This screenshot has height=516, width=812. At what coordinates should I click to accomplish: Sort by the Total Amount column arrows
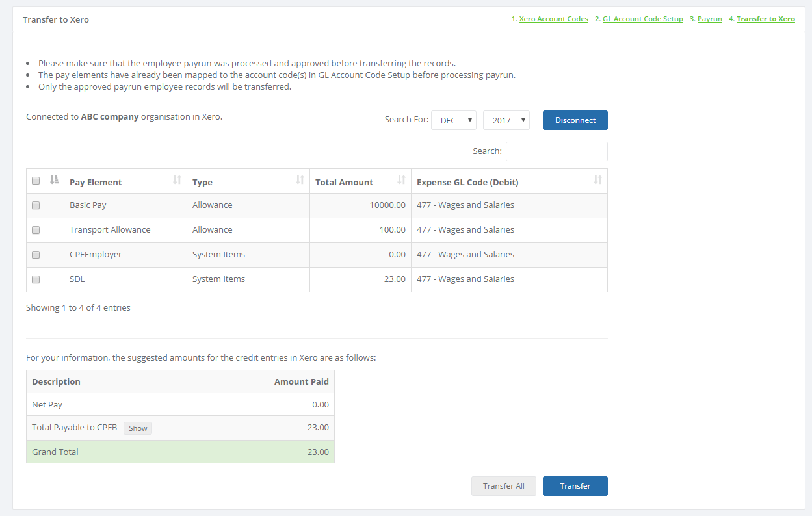401,180
